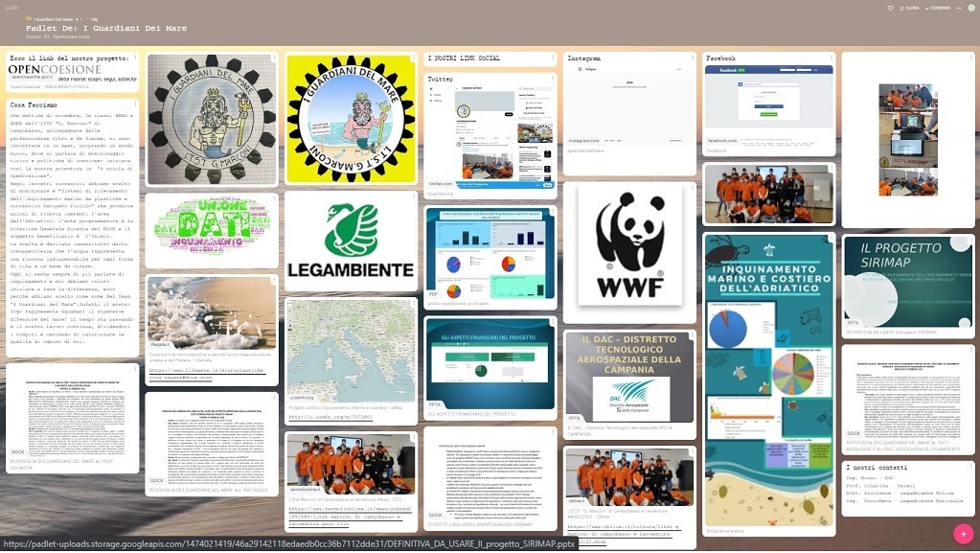This screenshot has width=980, height=553.
Task: Click the 'Infografica statica' caption
Action: (x=725, y=531)
